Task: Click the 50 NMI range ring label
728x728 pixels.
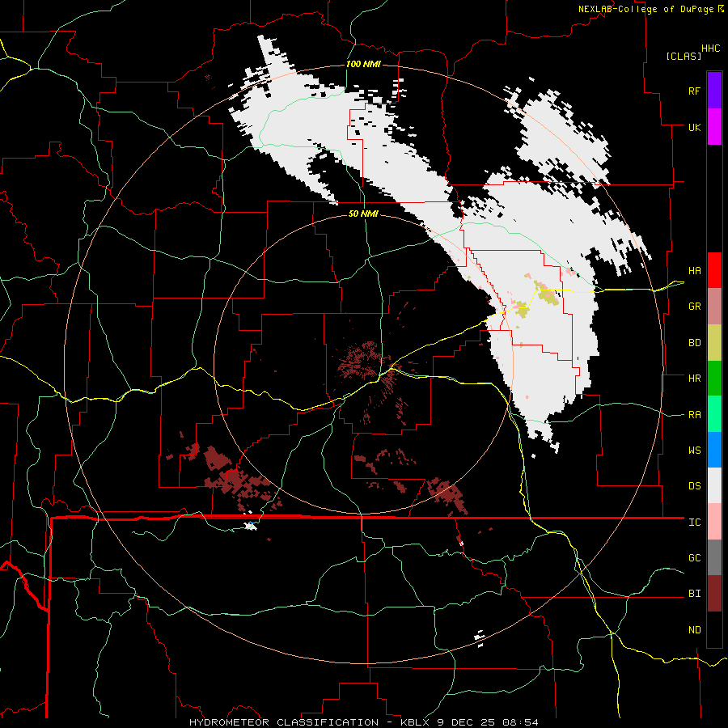Action: 363,214
